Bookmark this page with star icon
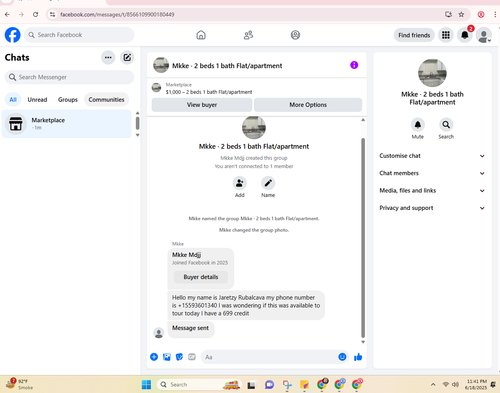Viewport: 500px width, 393px height. 461,14
